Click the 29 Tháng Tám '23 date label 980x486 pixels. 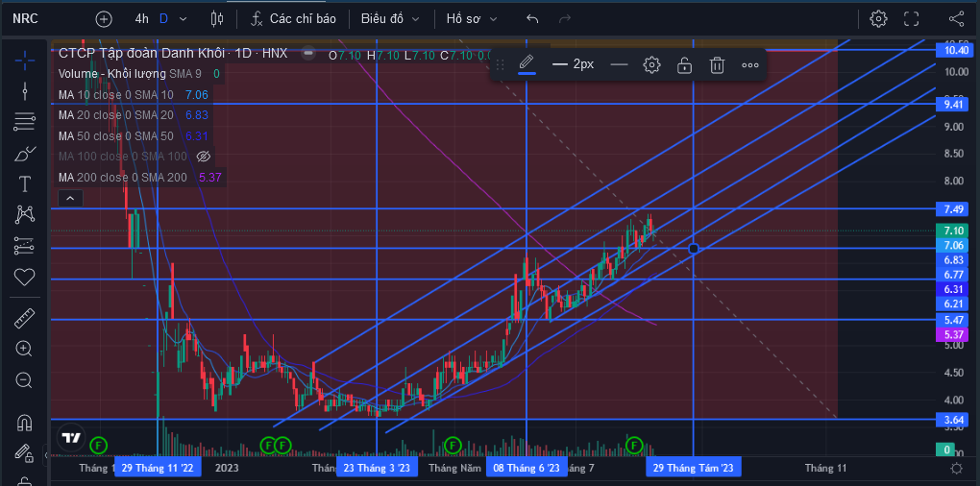693,468
